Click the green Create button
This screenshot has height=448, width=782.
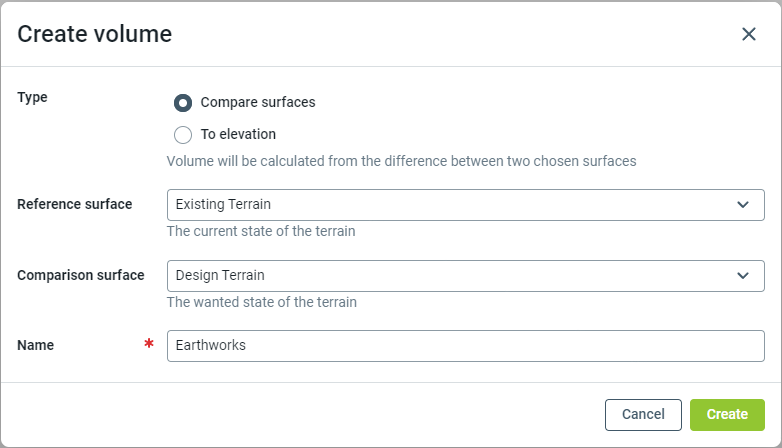pyautogui.click(x=727, y=414)
